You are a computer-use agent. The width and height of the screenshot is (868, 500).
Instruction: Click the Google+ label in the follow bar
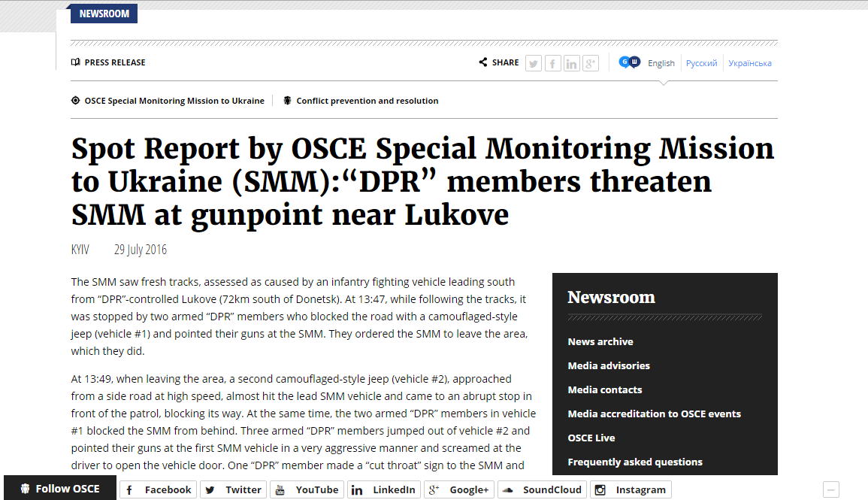[469, 490]
